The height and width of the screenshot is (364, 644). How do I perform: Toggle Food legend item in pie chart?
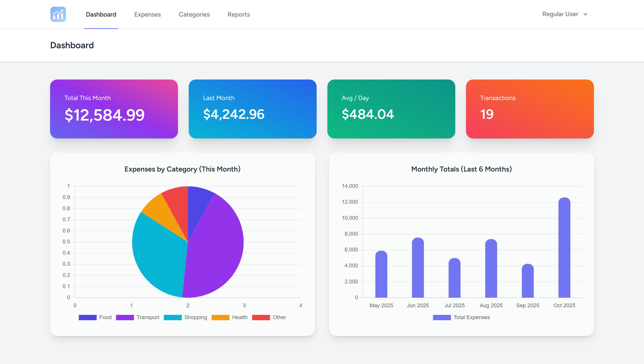coord(105,317)
